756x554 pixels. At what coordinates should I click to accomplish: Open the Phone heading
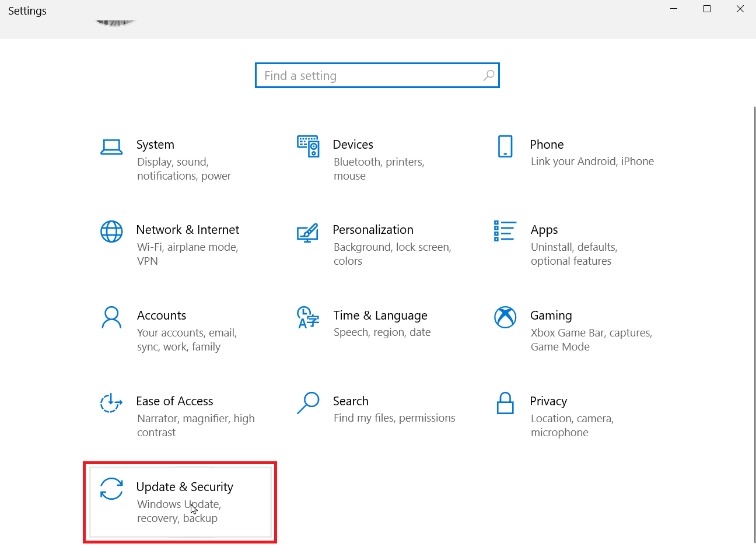(x=547, y=145)
